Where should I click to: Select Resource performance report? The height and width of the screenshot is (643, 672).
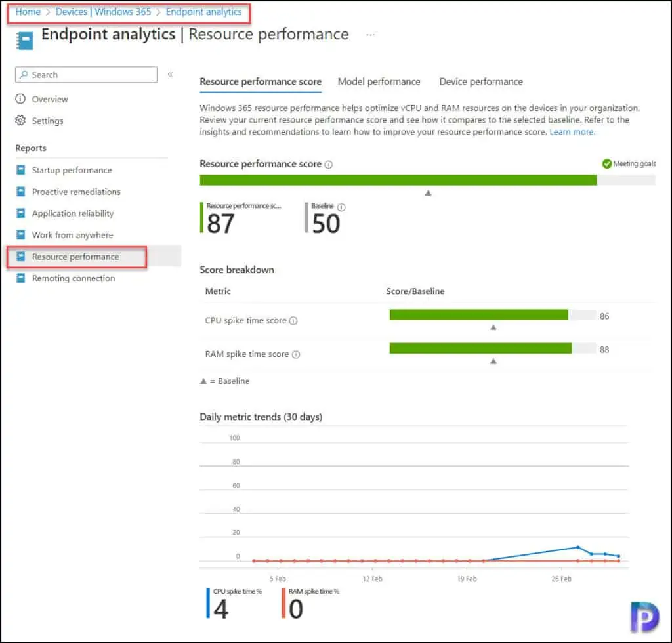tap(75, 257)
